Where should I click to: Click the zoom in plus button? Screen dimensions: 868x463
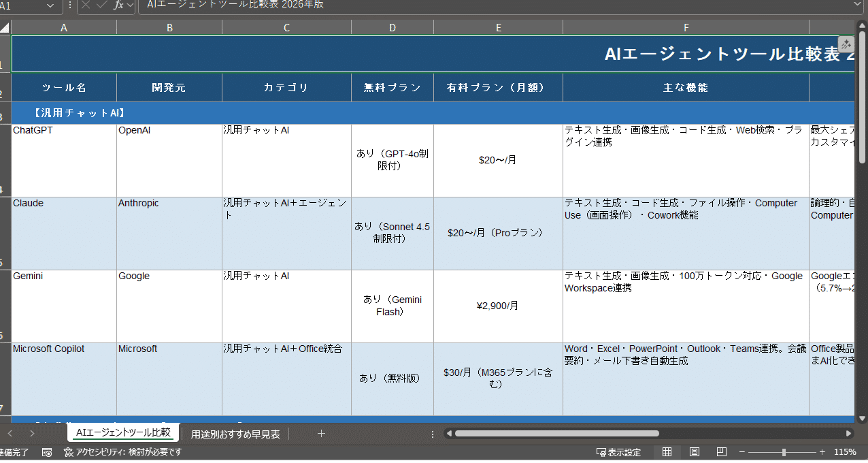[822, 452]
